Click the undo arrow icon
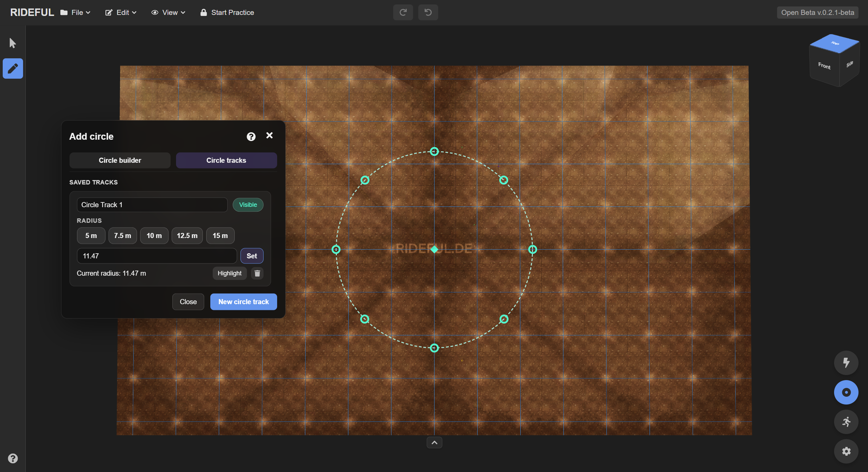This screenshot has height=472, width=868. [x=428, y=12]
